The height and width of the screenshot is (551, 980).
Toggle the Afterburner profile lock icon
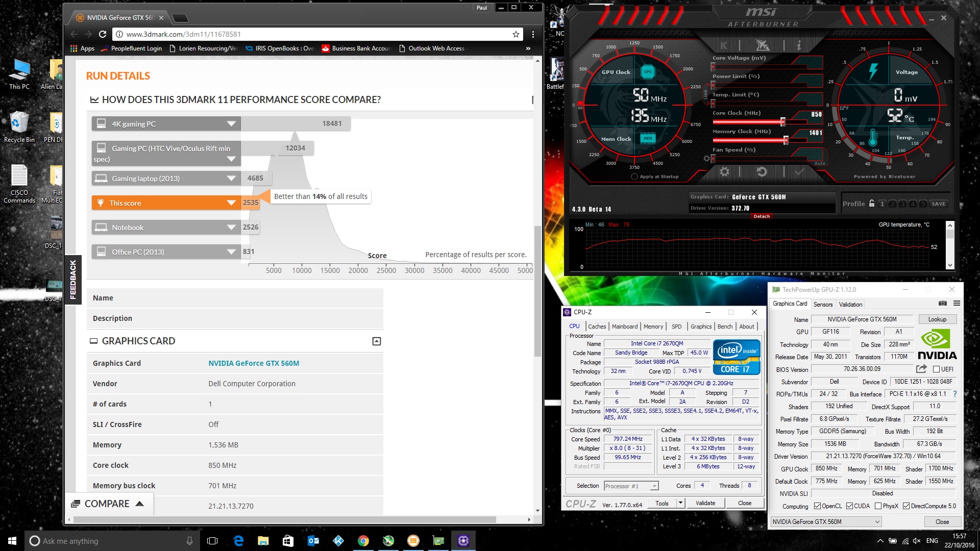(872, 203)
